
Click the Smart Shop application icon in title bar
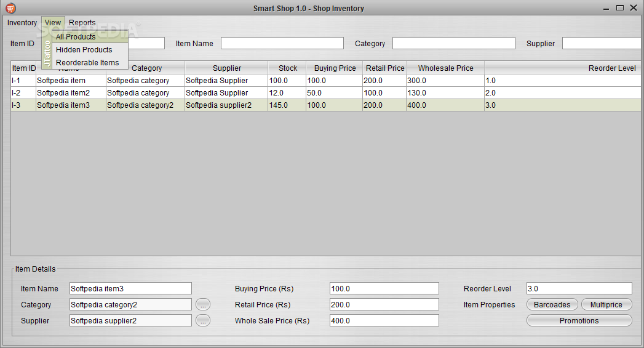pos(10,8)
